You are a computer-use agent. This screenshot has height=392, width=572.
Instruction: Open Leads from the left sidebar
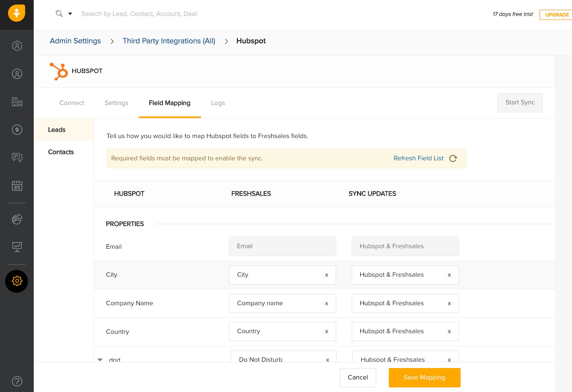[x=17, y=46]
